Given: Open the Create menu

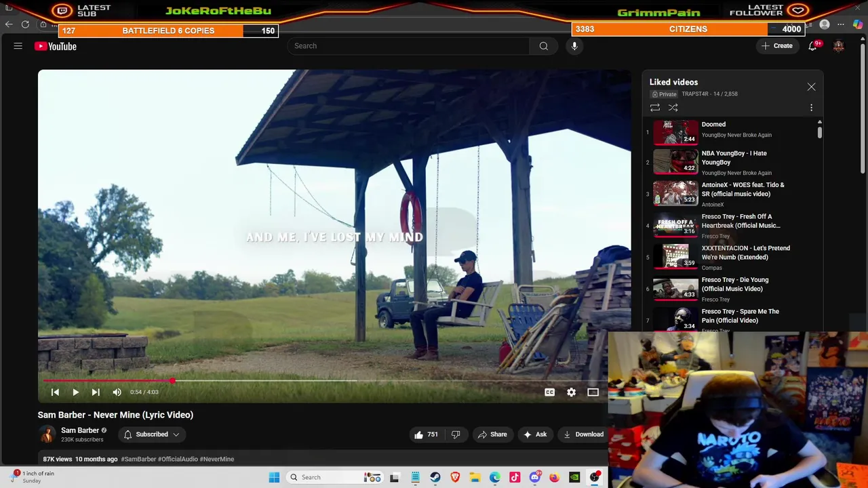Looking at the screenshot, I should 777,46.
